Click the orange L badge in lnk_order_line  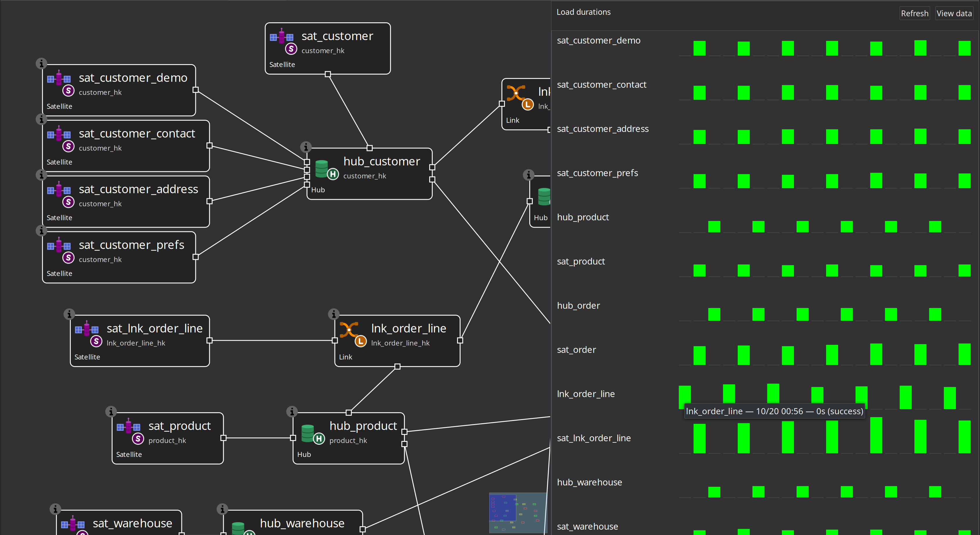[x=361, y=341]
